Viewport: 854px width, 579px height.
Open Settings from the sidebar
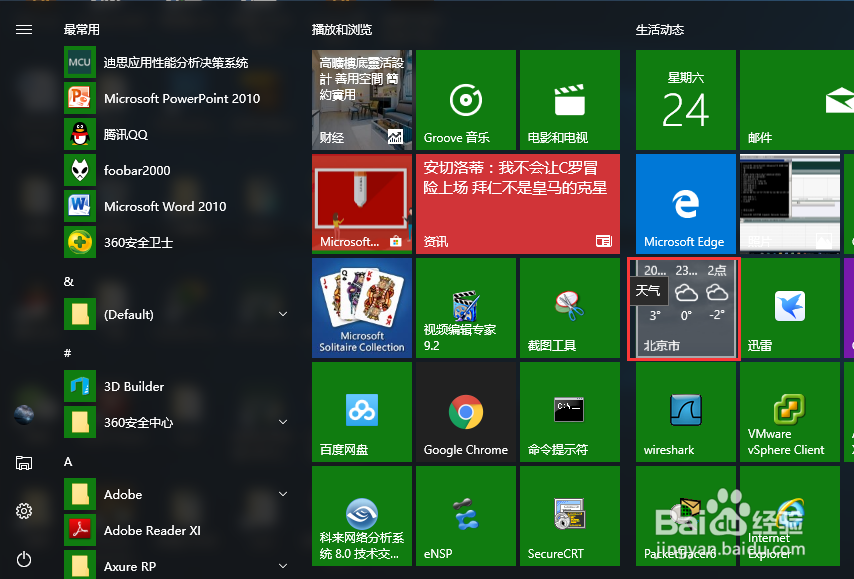coord(24,511)
